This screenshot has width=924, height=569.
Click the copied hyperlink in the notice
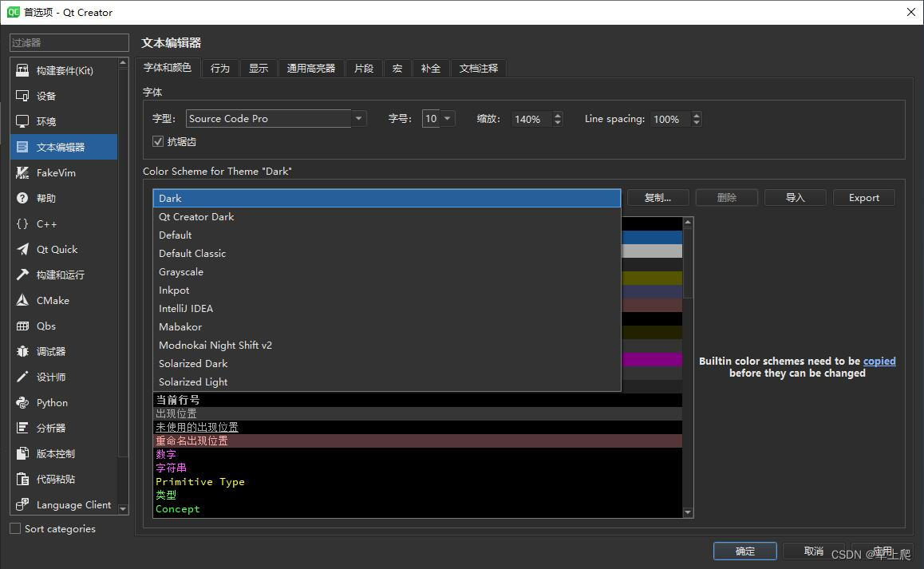tap(879, 361)
